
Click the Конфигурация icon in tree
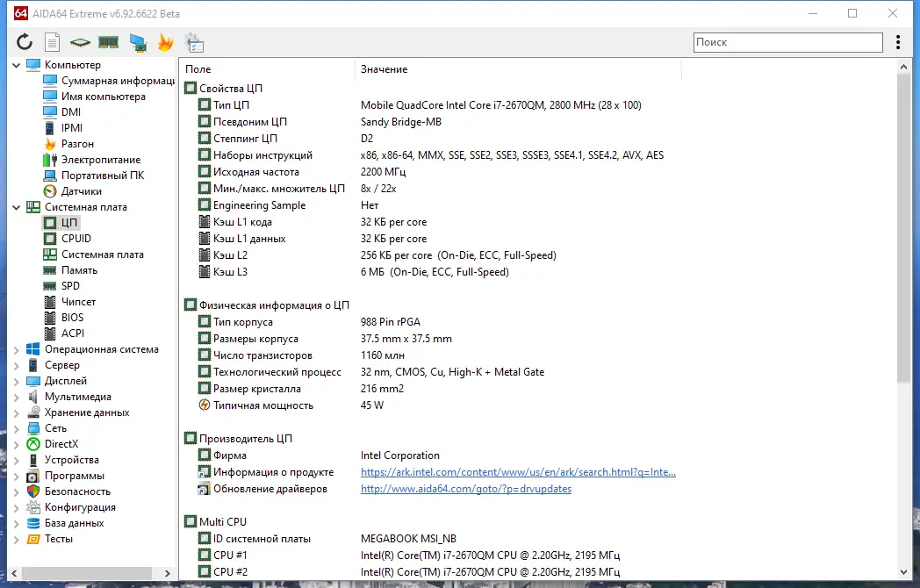[33, 507]
